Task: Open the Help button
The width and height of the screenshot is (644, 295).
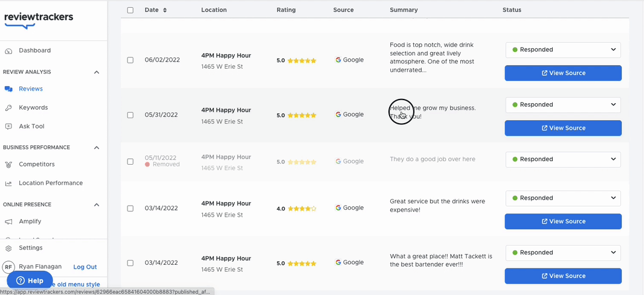Action: (x=30, y=281)
